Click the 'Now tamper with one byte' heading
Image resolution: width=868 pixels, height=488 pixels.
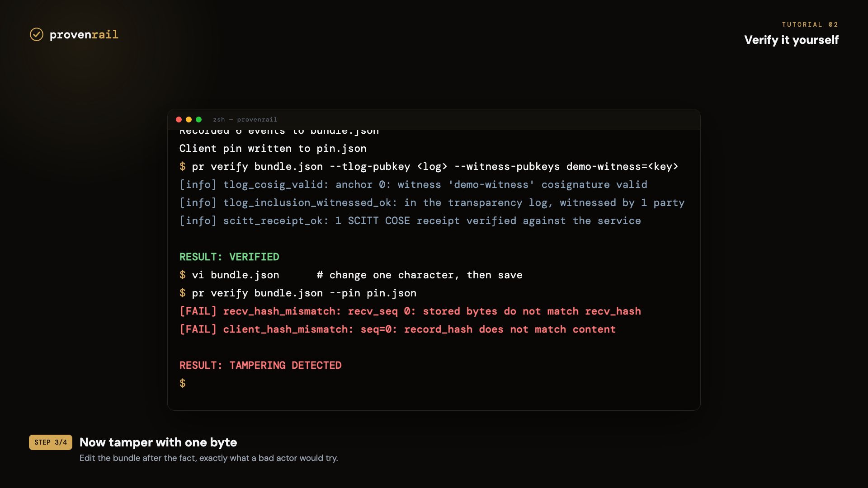(158, 442)
